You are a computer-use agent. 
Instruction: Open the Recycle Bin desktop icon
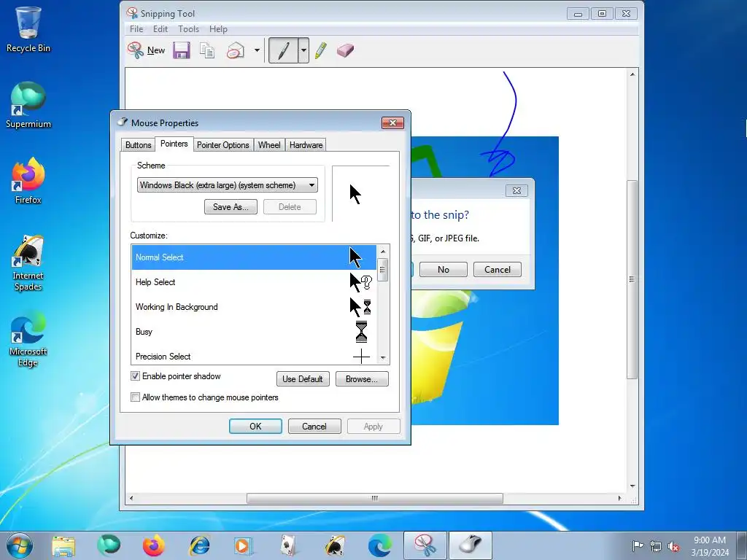[28, 29]
